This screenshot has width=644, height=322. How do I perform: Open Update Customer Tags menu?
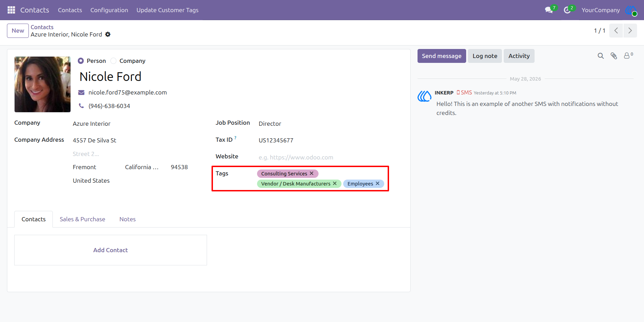167,10
